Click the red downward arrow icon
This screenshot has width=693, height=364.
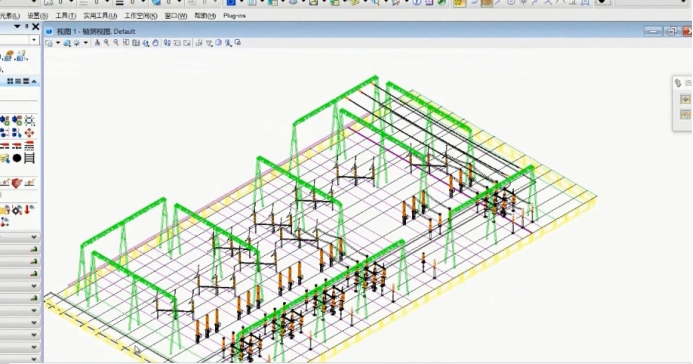pyautogui.click(x=29, y=209)
